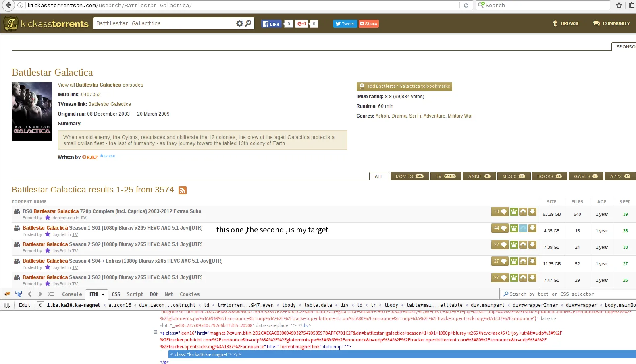Open the TVmaze Battlestar Galactica link

coord(110,104)
